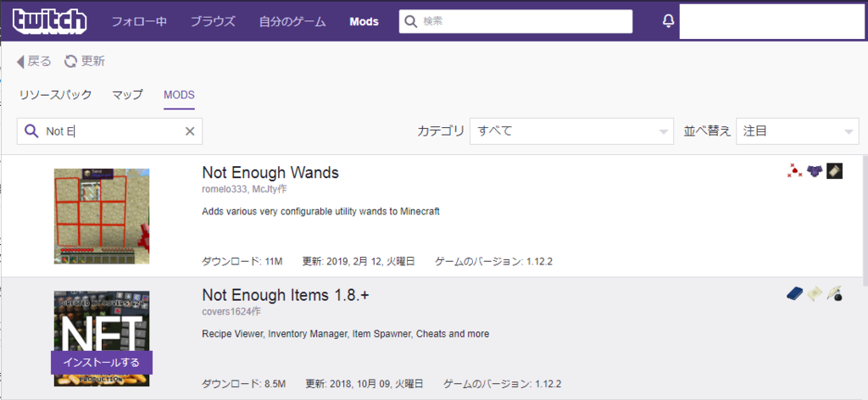The width and height of the screenshot is (868, 400).
Task: Click the purple armor category icon for Not Enough Wands
Action: coord(815,171)
